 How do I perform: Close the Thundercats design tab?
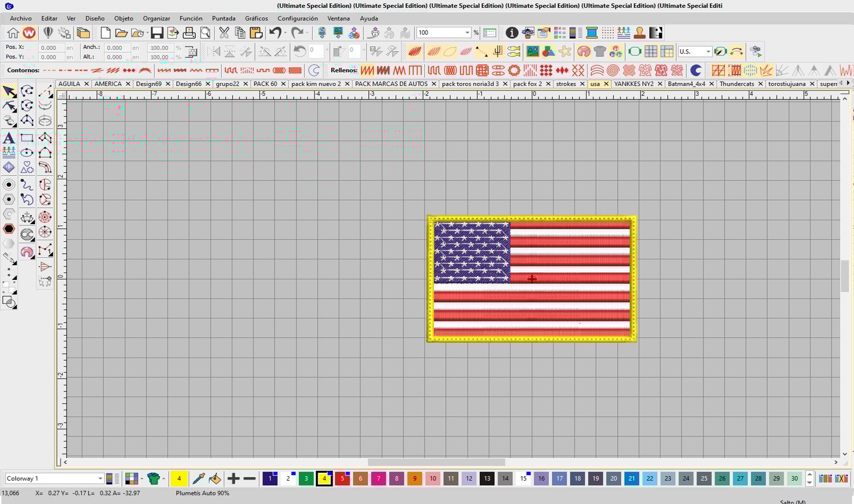(760, 84)
